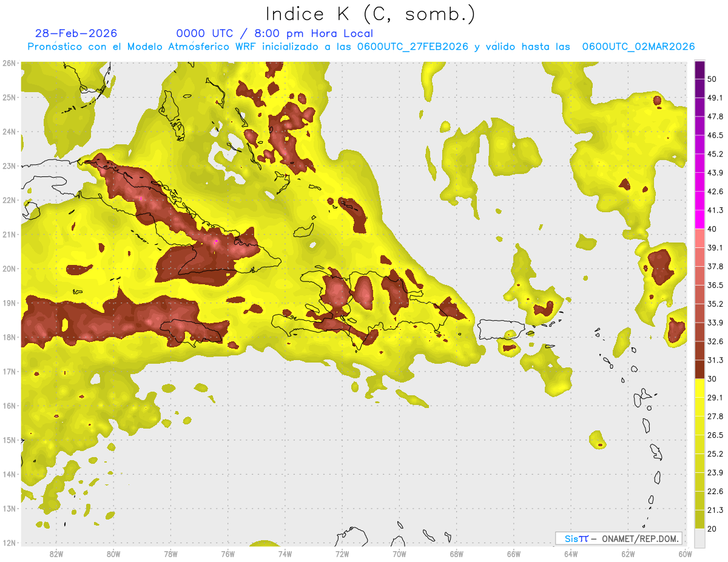Click the "74W" longitude axis label
Screen dimensions: 728x562
pyautogui.click(x=285, y=554)
